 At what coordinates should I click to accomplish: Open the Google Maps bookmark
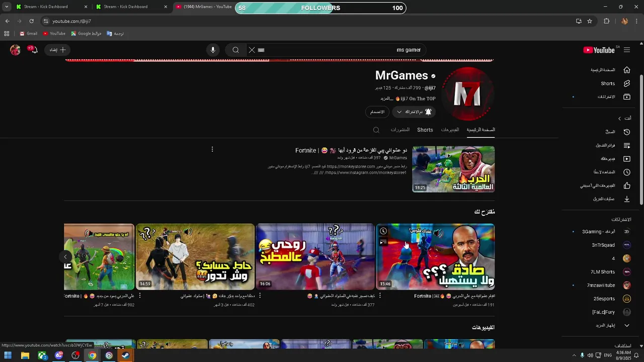pyautogui.click(x=86, y=34)
